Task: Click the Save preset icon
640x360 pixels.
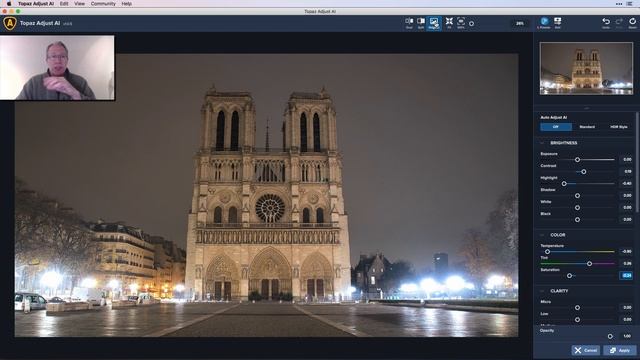Action: tap(558, 23)
